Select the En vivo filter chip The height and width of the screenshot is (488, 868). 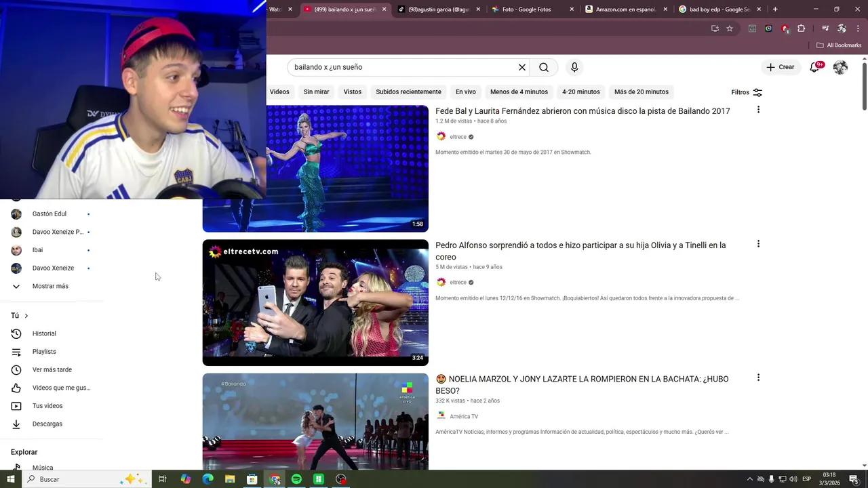coord(466,91)
